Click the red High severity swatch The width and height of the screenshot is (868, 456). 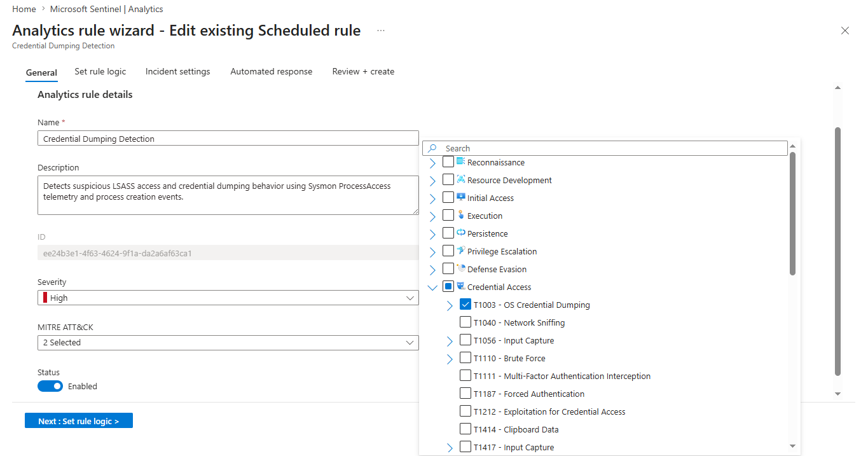pyautogui.click(x=45, y=298)
